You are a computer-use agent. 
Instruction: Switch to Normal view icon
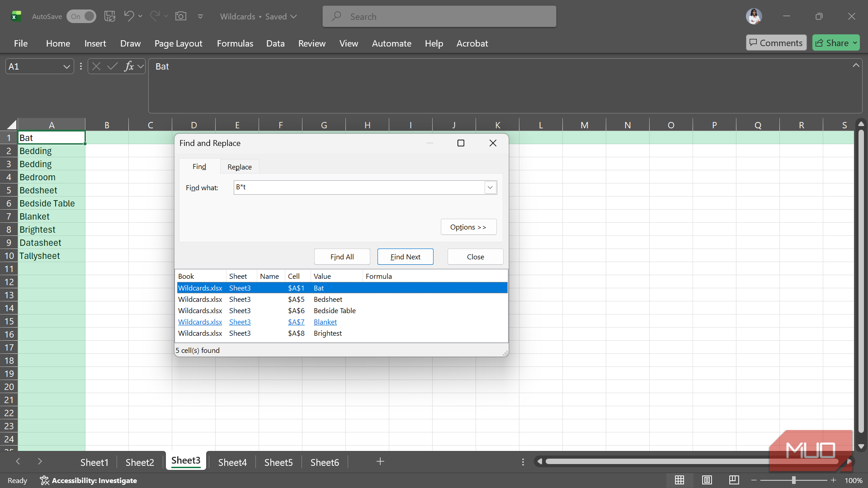[679, 480]
